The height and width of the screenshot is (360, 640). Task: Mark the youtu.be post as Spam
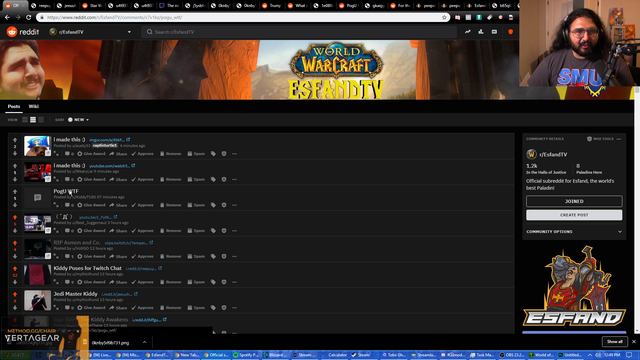pyautogui.click(x=196, y=231)
